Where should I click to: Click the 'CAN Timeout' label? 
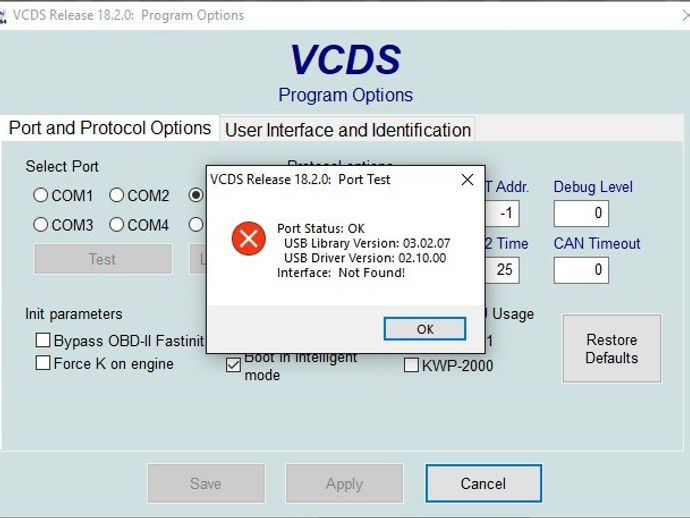[x=597, y=243]
